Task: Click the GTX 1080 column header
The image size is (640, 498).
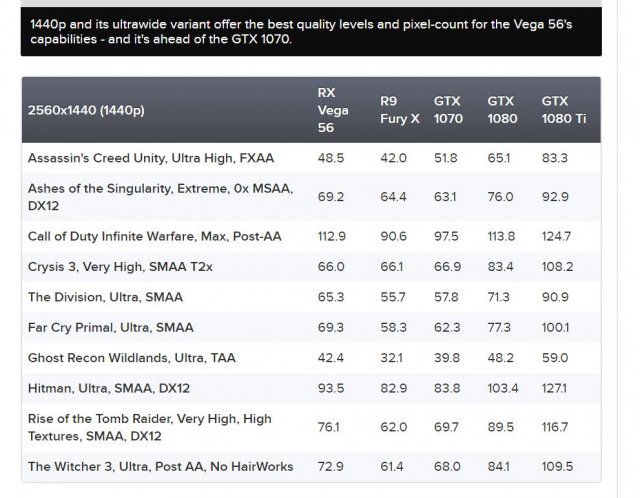Action: (x=502, y=110)
